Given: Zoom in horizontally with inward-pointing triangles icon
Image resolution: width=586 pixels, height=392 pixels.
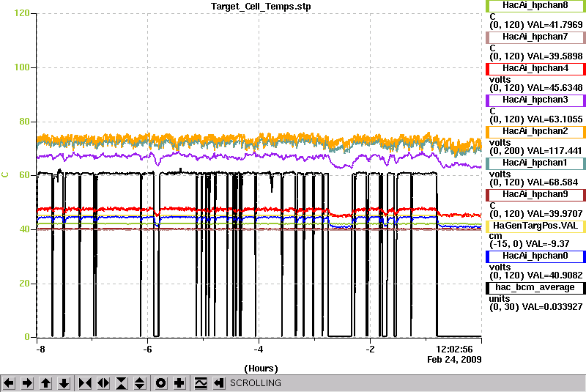Looking at the screenshot, I should (x=85, y=383).
